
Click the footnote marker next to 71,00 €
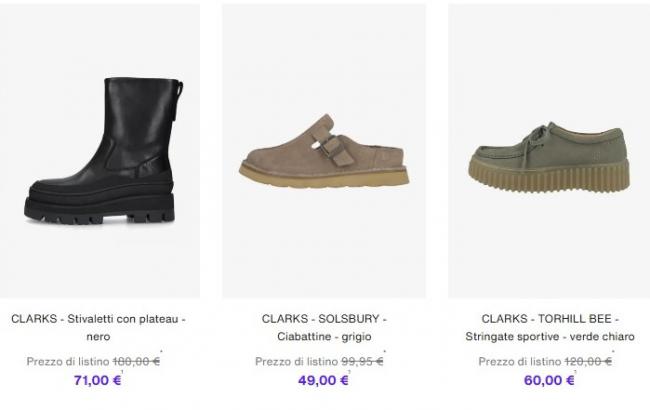124,374
